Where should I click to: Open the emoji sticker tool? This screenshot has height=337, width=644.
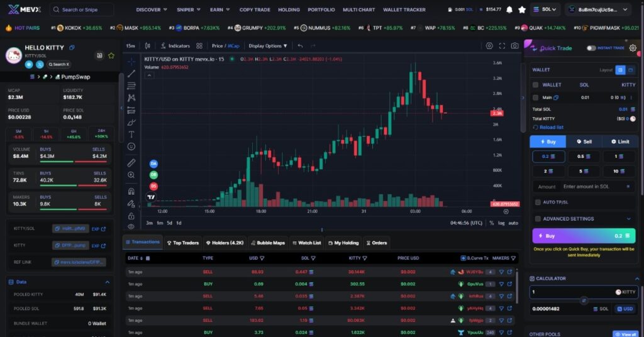pyautogui.click(x=131, y=146)
